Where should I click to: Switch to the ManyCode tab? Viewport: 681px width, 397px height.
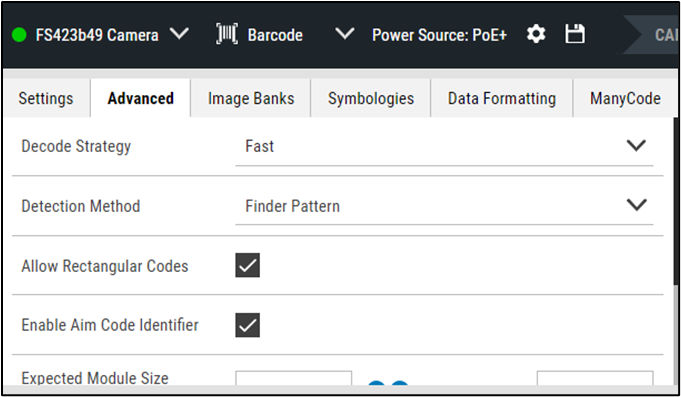[x=625, y=99]
